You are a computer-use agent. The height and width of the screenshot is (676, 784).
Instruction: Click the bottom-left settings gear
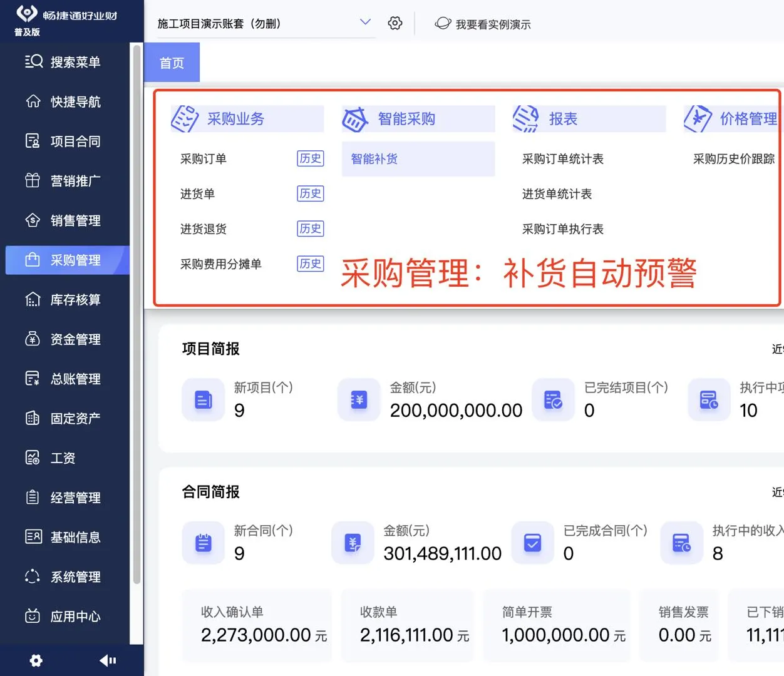tap(36, 660)
